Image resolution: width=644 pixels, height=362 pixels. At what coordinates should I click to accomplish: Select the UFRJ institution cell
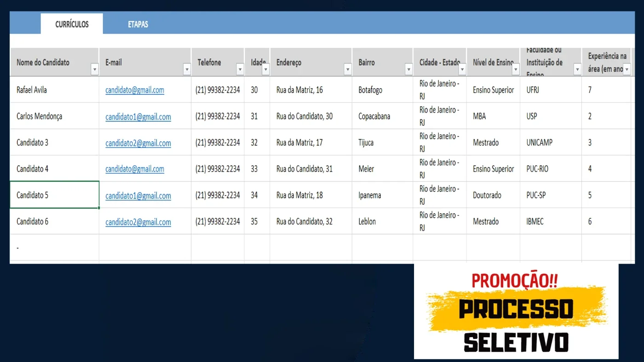551,90
